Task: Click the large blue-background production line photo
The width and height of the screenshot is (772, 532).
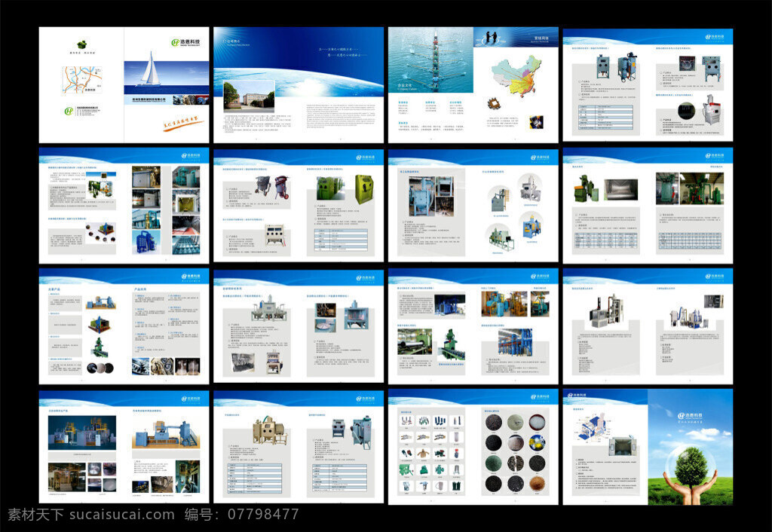Action: coord(82,433)
